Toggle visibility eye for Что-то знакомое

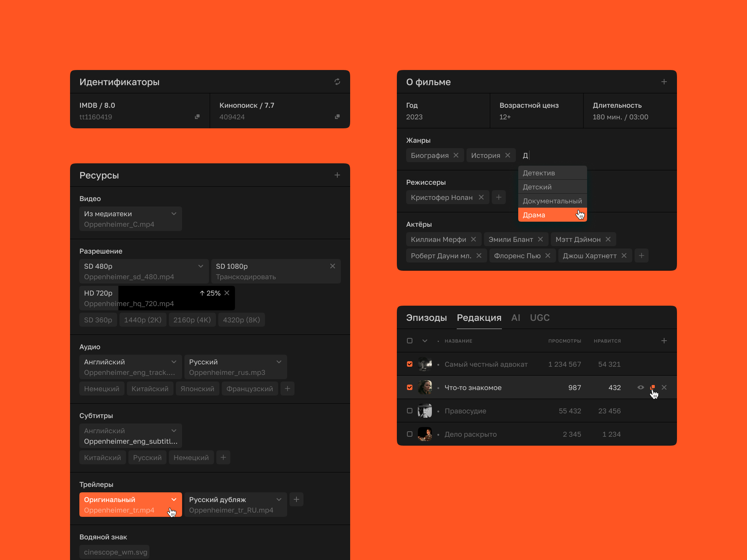640,387
